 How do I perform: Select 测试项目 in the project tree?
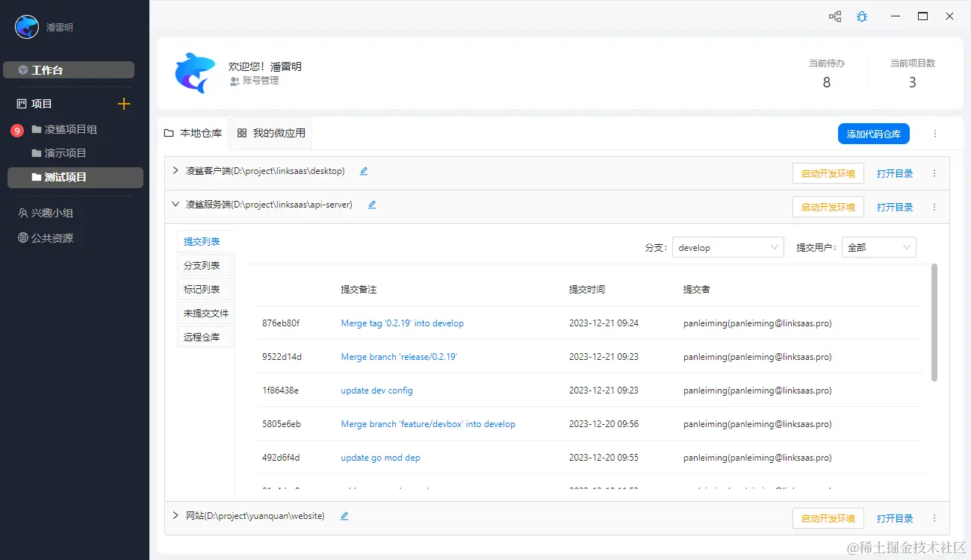pyautogui.click(x=75, y=177)
